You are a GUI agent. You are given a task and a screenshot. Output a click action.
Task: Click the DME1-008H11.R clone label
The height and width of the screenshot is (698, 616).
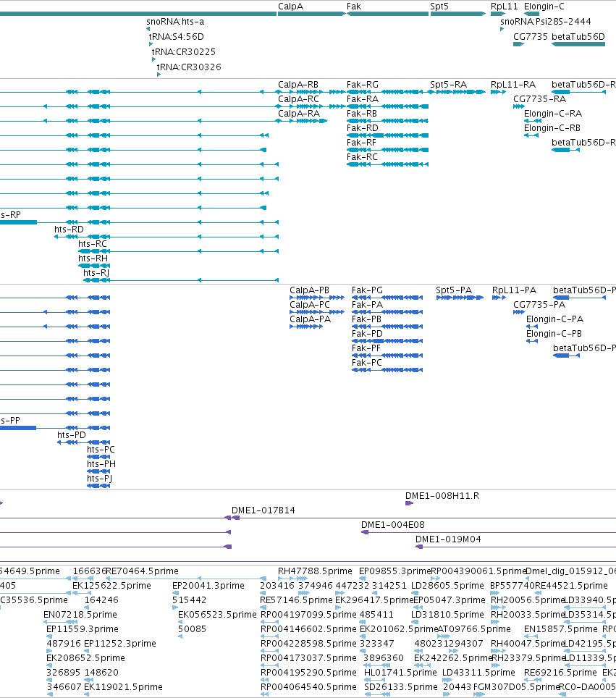(442, 496)
